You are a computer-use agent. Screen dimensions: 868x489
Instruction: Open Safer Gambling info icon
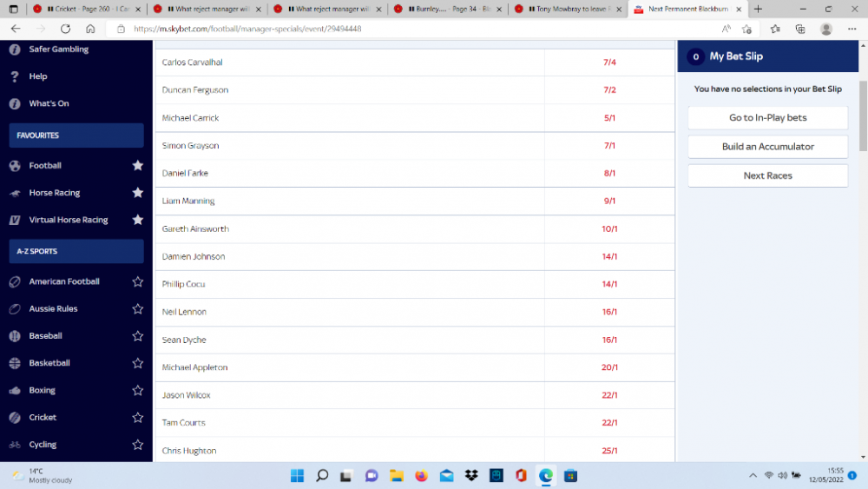pyautogui.click(x=15, y=50)
